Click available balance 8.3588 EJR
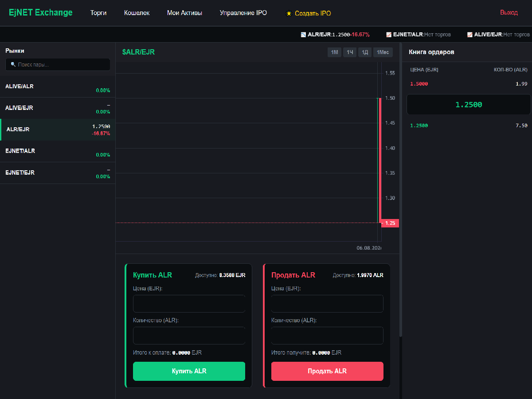The width and height of the screenshot is (532, 399). point(232,275)
